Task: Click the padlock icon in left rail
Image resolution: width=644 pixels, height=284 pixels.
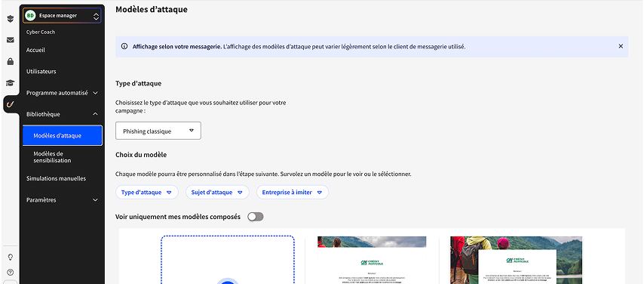Action: (11, 62)
